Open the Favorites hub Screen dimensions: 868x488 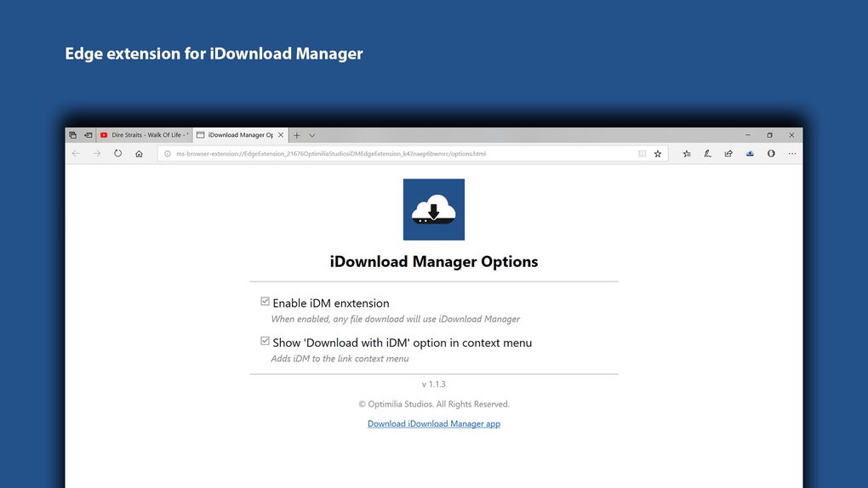[687, 154]
